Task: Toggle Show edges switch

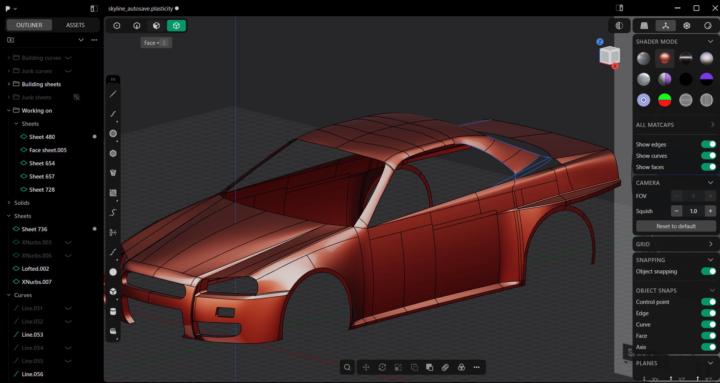Action: pos(708,144)
